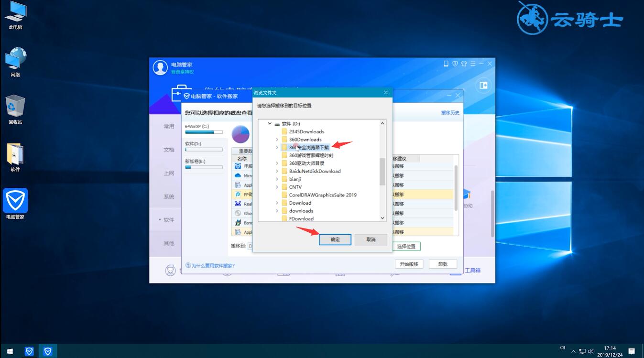This screenshot has width=644, height=358.
Task: Open 软件 category in 电脑管家 sidebar
Action: pyautogui.click(x=169, y=220)
